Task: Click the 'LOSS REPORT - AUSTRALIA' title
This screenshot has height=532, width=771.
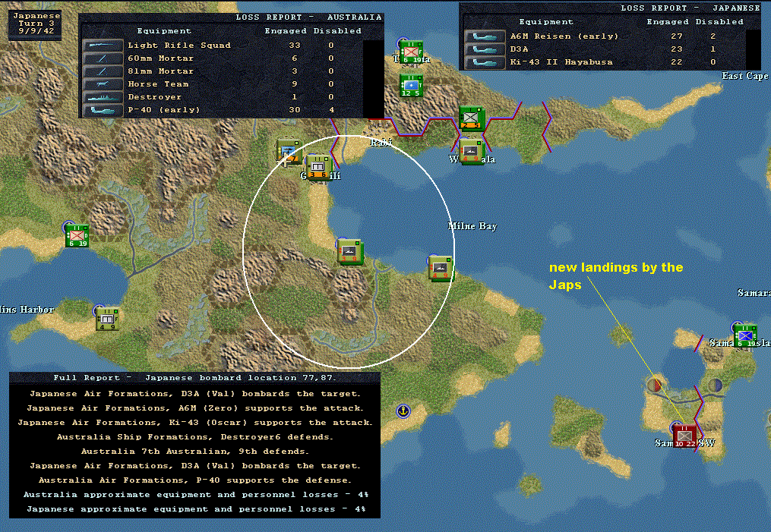Action: pyautogui.click(x=308, y=17)
